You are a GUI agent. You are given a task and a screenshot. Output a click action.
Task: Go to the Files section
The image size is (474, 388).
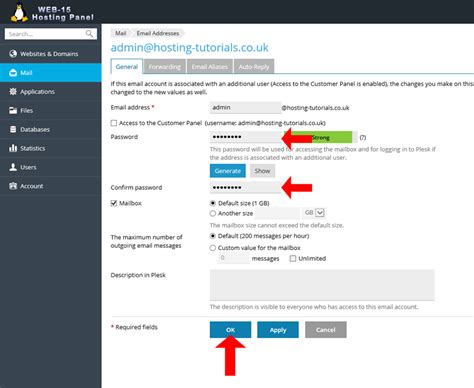51,110
